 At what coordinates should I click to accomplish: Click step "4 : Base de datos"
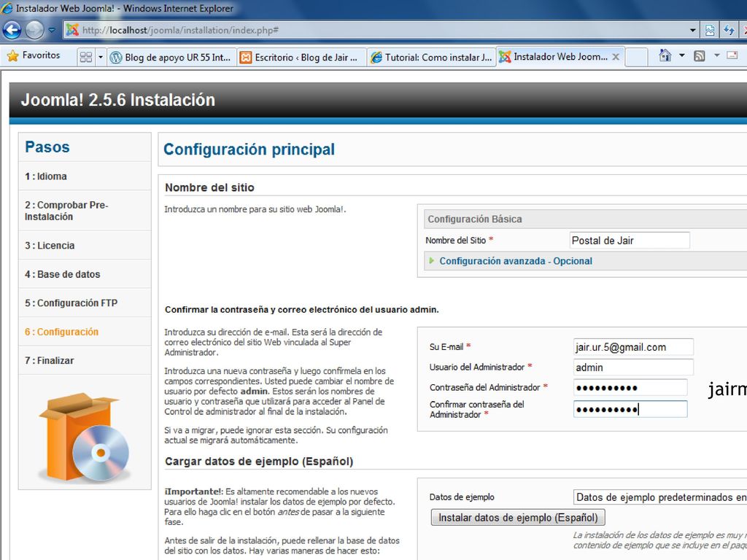click(x=63, y=274)
